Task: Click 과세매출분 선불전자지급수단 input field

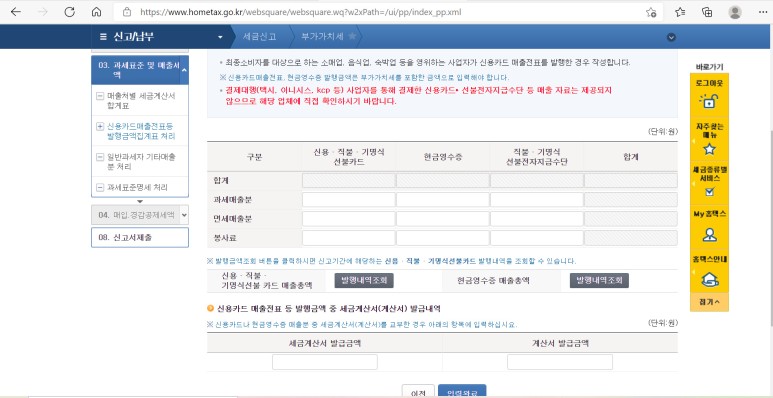Action: coord(537,200)
